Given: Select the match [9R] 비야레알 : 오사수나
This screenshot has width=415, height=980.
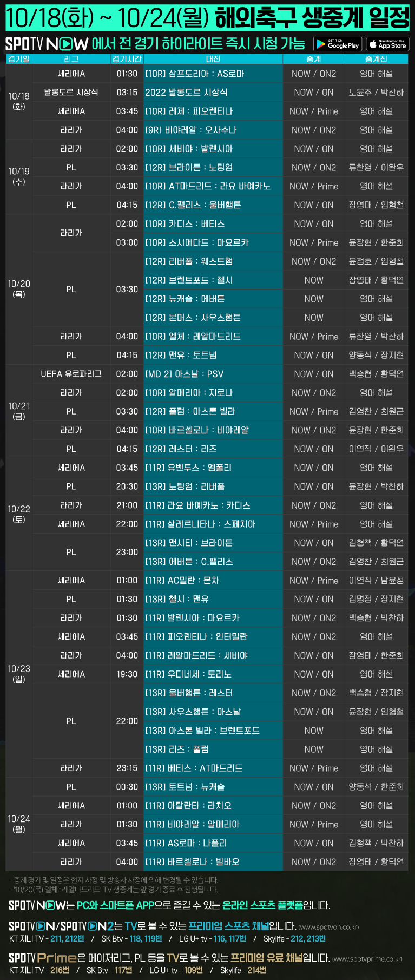Looking at the screenshot, I should [x=213, y=130].
